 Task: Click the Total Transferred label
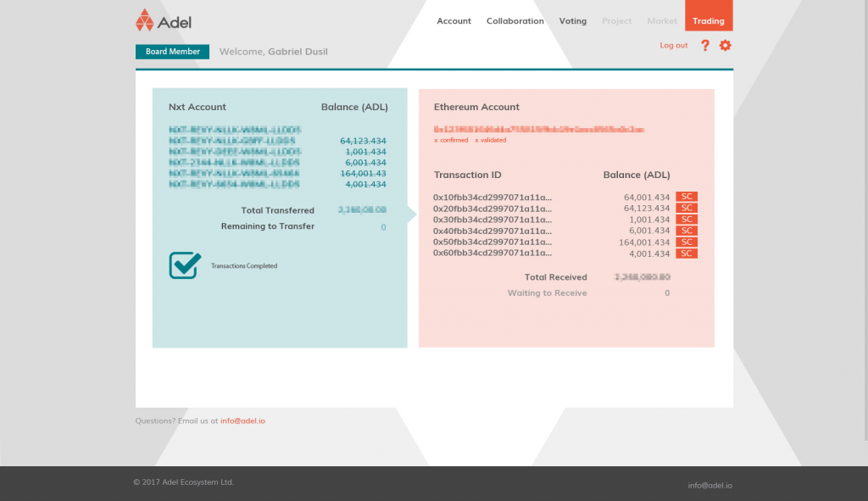[x=277, y=210]
